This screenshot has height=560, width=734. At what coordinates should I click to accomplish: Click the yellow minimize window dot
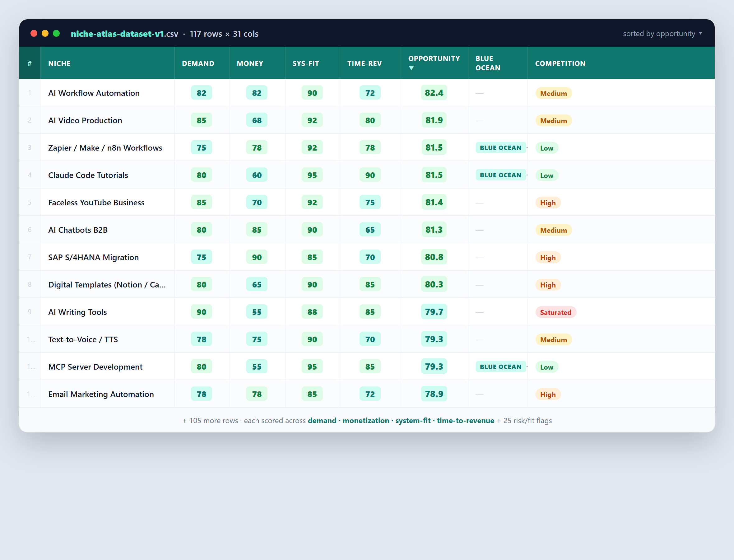(45, 33)
